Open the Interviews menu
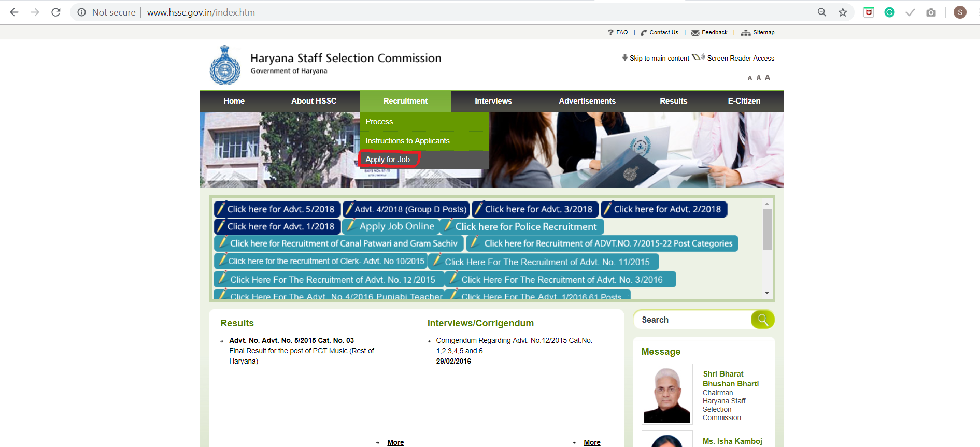This screenshot has height=447, width=980. coord(493,101)
